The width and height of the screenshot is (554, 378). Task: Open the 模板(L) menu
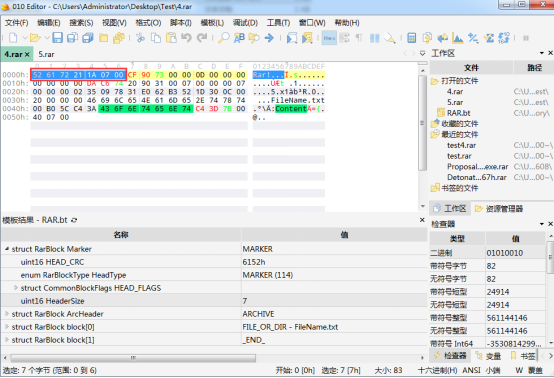[x=212, y=23]
